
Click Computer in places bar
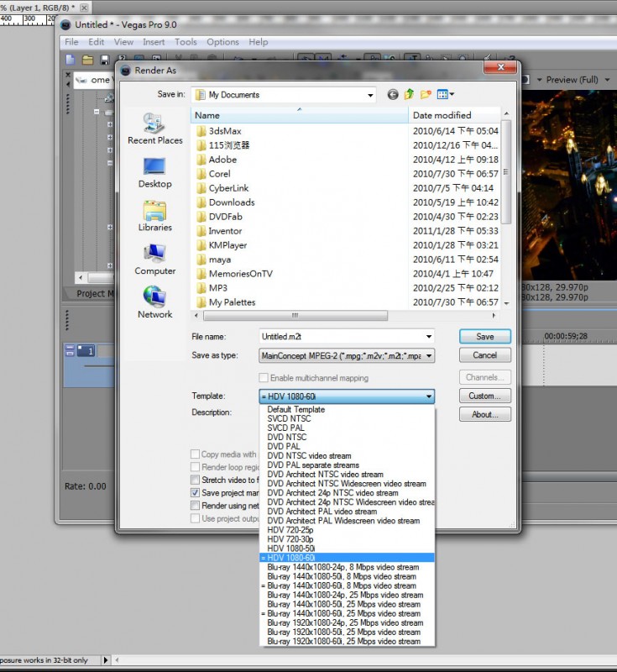point(154,260)
